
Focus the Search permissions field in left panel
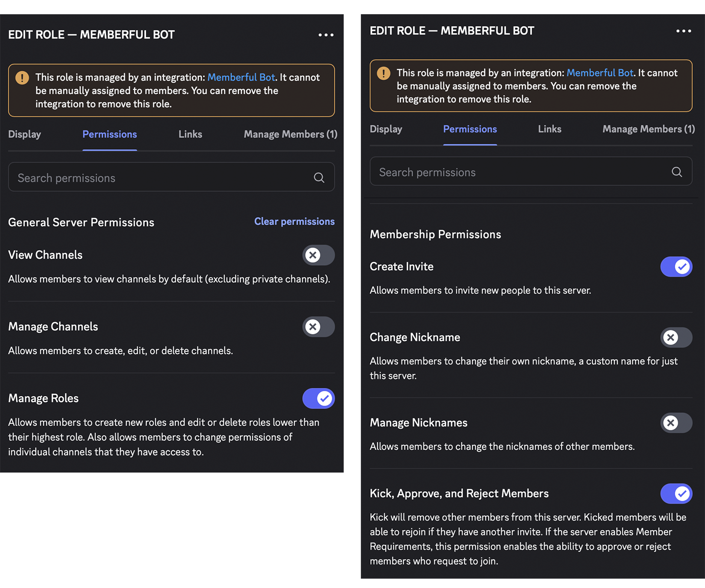[x=171, y=177]
